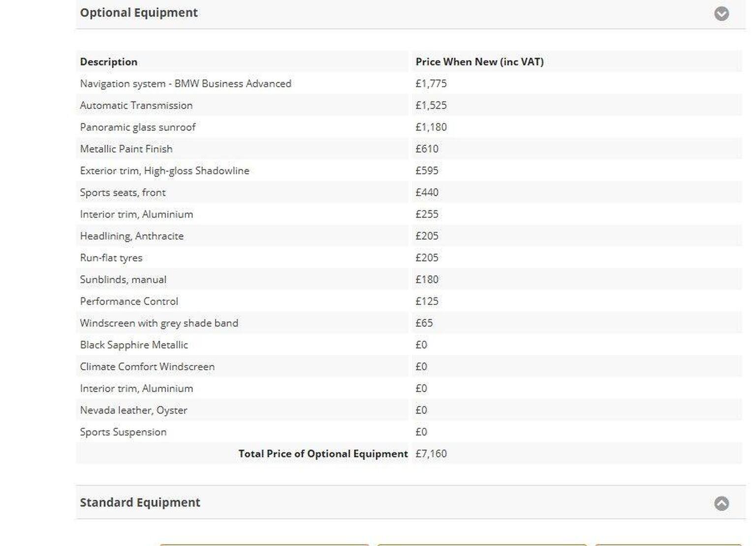Click the Optional Equipment section heading
Image resolution: width=756 pixels, height=546 pixels.
pos(139,13)
